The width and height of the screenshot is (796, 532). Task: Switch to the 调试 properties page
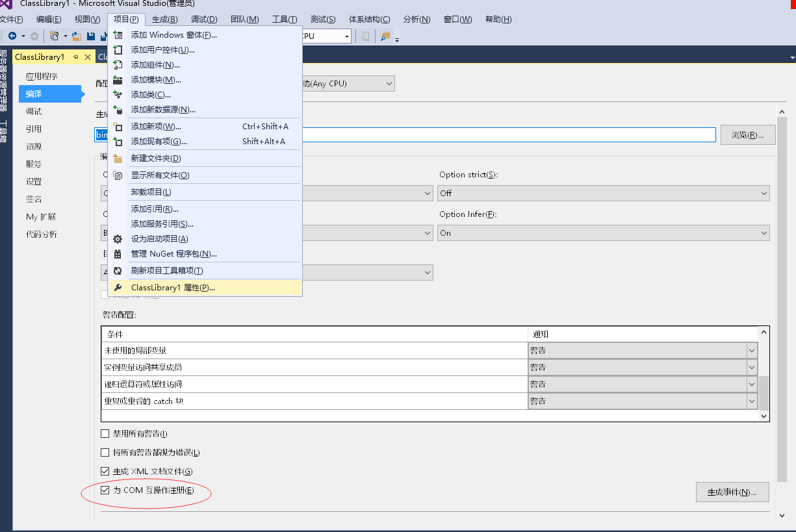pos(34,111)
